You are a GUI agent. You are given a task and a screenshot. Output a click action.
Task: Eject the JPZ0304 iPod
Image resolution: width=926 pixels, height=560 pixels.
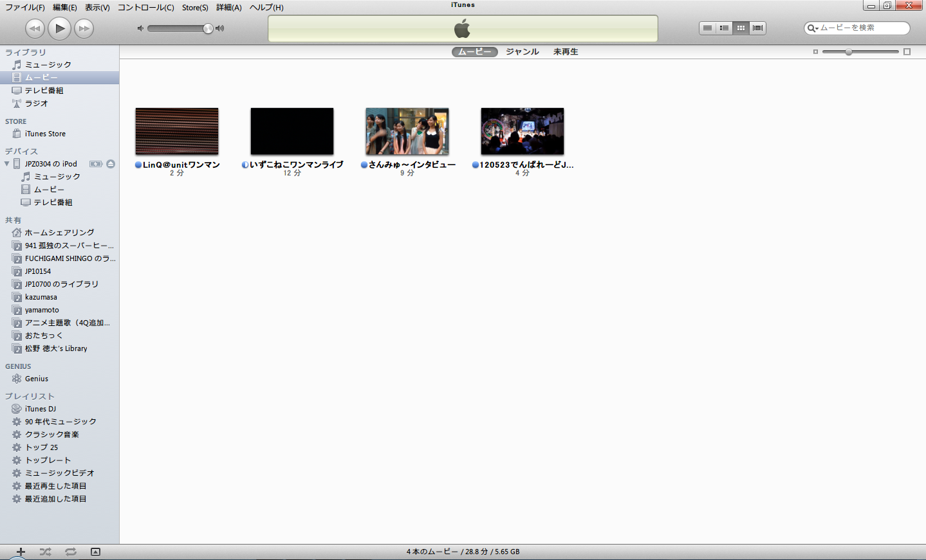pos(111,164)
